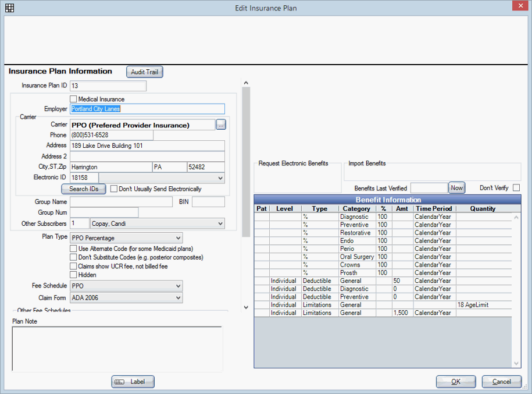Check Don't Substitute Codes option

pos(73,257)
